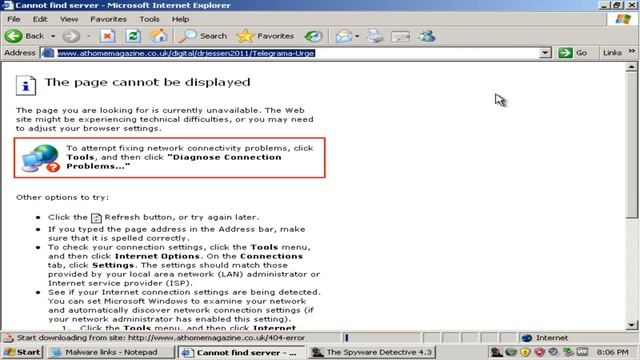The image size is (640, 360).
Task: Click the Mail envelope toolbar icon
Action: 344,36
